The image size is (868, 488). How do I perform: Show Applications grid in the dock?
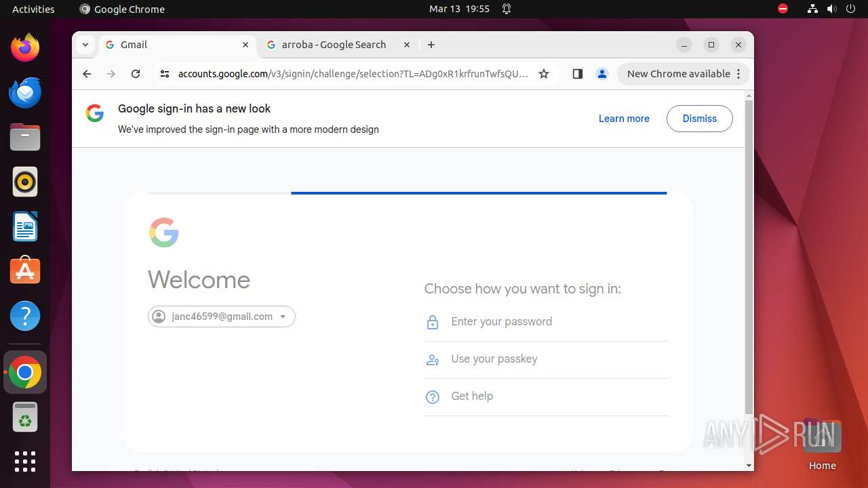[25, 462]
